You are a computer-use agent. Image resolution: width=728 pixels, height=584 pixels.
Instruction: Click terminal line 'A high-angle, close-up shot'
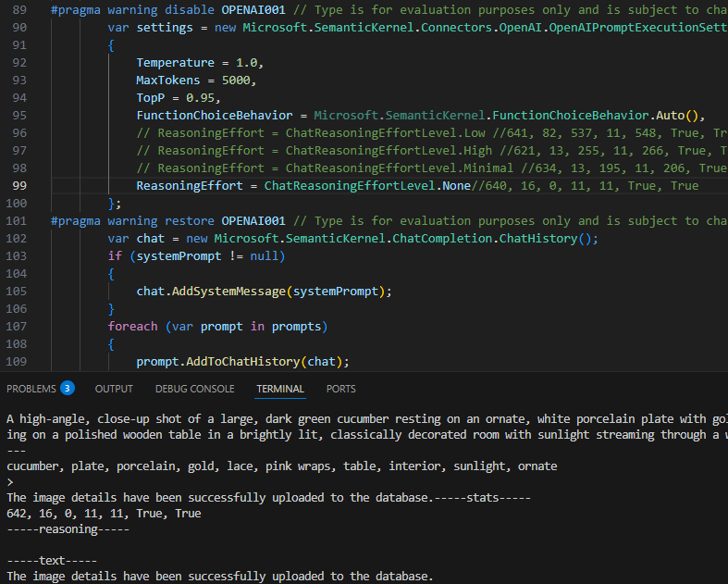click(367, 419)
